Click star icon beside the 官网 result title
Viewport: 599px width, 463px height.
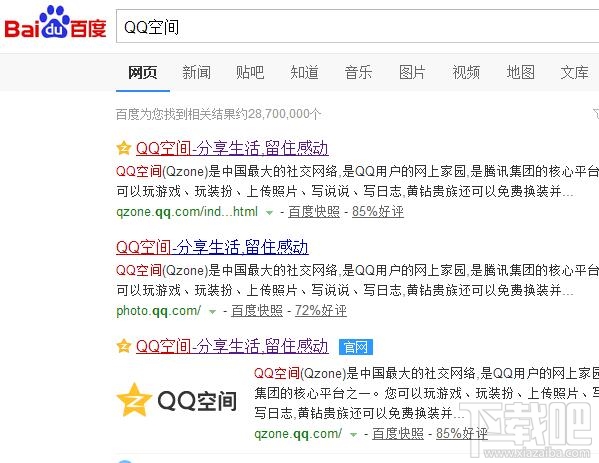pyautogui.click(x=123, y=346)
